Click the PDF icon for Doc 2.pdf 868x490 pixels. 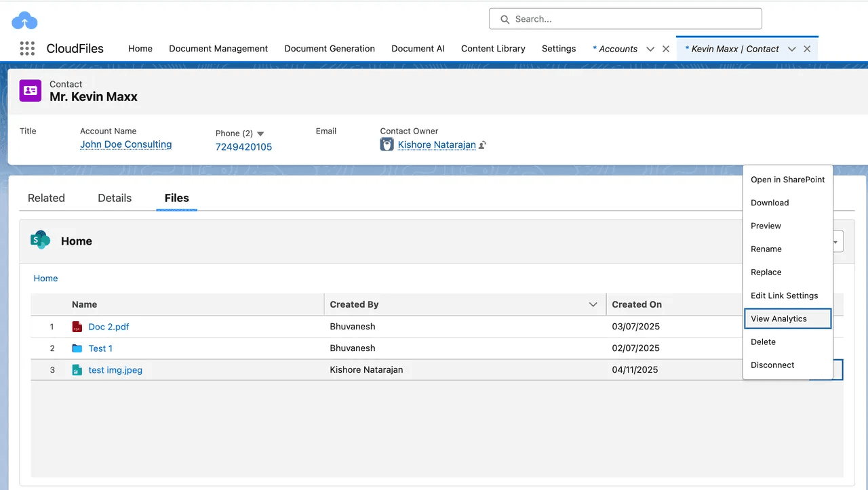click(x=77, y=327)
